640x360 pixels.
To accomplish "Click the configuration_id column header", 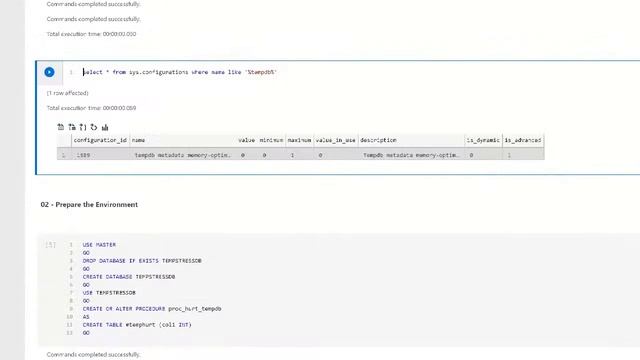I will (100, 140).
